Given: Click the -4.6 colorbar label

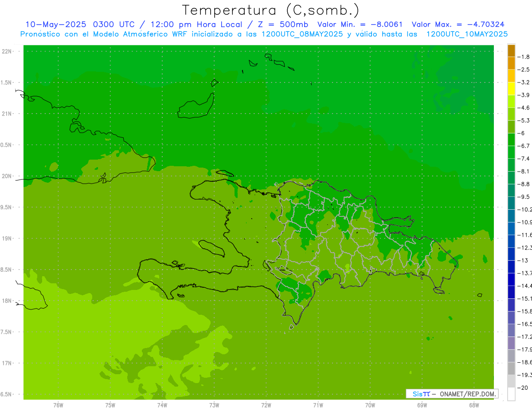Looking at the screenshot, I should [x=524, y=108].
